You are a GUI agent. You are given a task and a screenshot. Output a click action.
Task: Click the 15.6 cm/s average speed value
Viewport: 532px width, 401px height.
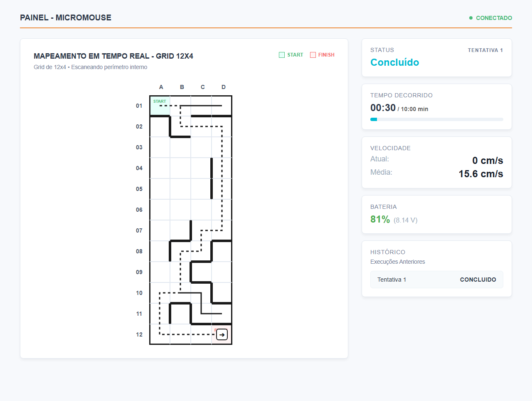click(481, 174)
